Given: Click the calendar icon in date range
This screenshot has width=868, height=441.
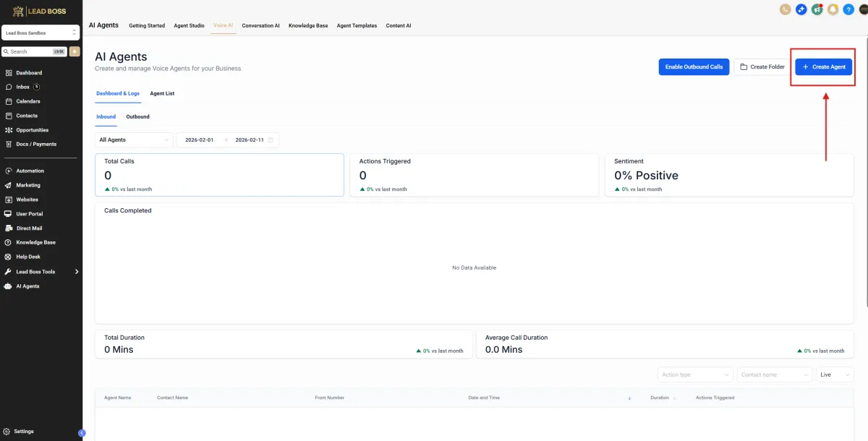Looking at the screenshot, I should [x=271, y=140].
